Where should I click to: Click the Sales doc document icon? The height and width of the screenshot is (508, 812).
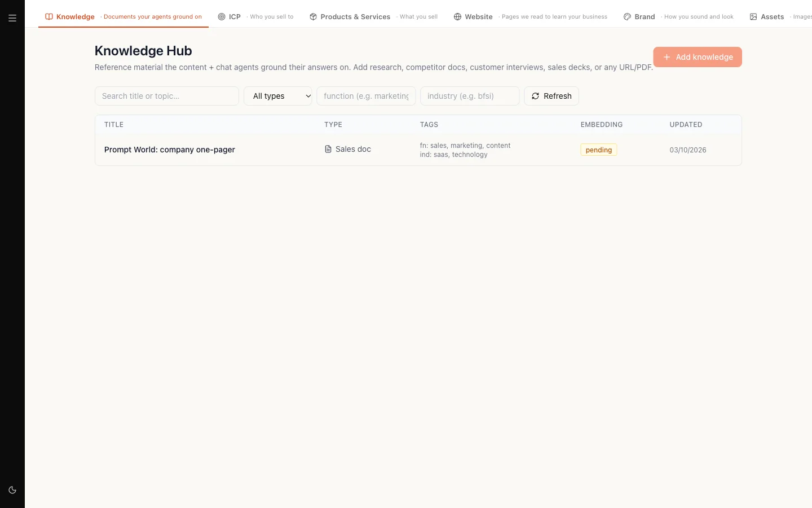(x=328, y=150)
